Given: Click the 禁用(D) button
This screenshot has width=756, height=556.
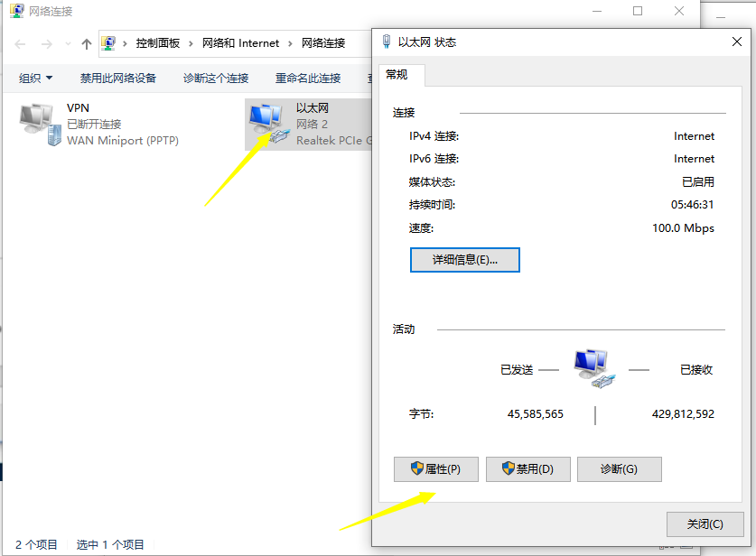Looking at the screenshot, I should [x=527, y=468].
